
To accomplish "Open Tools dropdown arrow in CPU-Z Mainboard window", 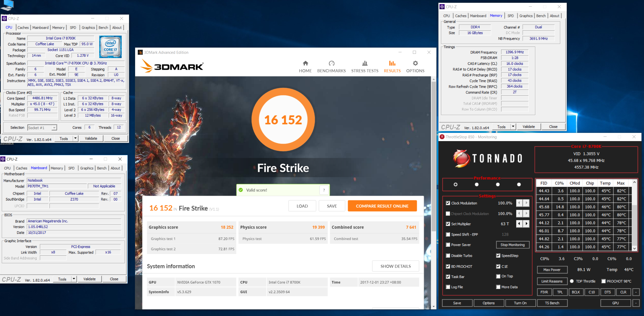I will coord(74,279).
